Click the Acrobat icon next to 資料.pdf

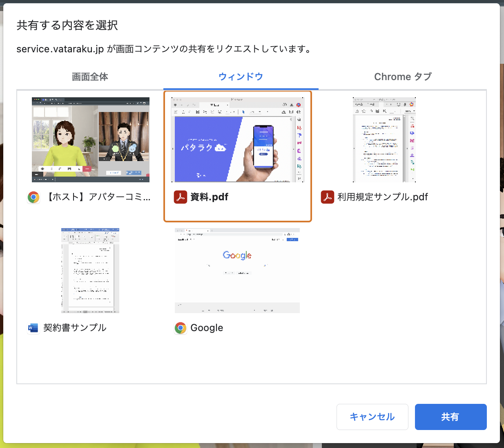[181, 197]
